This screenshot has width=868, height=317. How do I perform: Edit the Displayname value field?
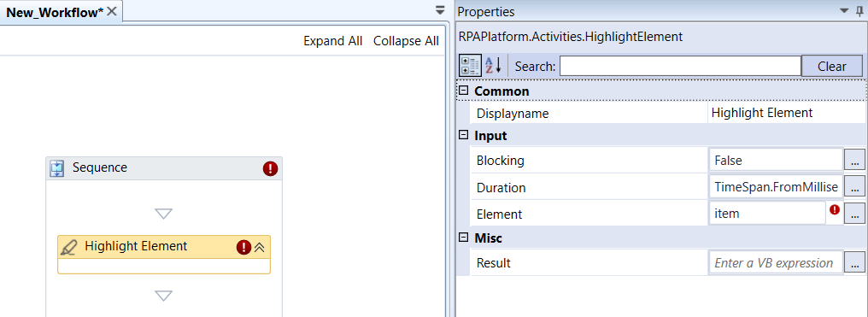(x=786, y=114)
